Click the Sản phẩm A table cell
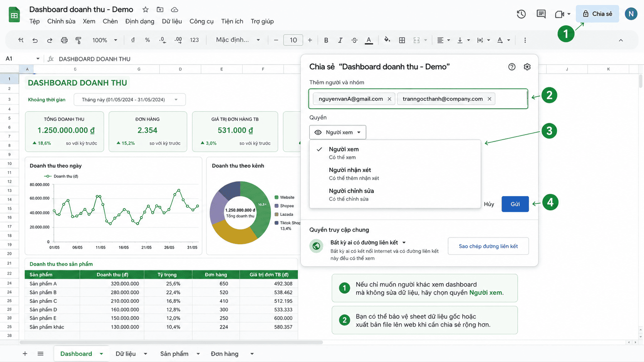 [52, 284]
